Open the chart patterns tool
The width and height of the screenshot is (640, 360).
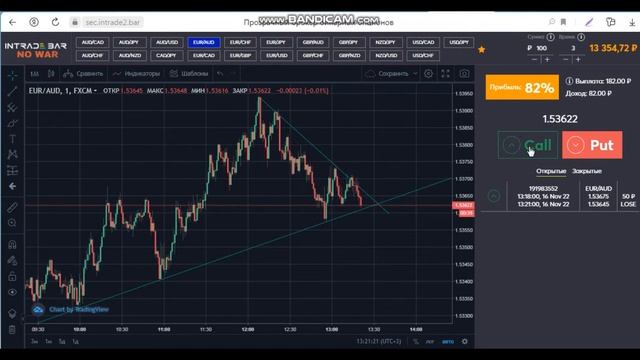[x=13, y=154]
